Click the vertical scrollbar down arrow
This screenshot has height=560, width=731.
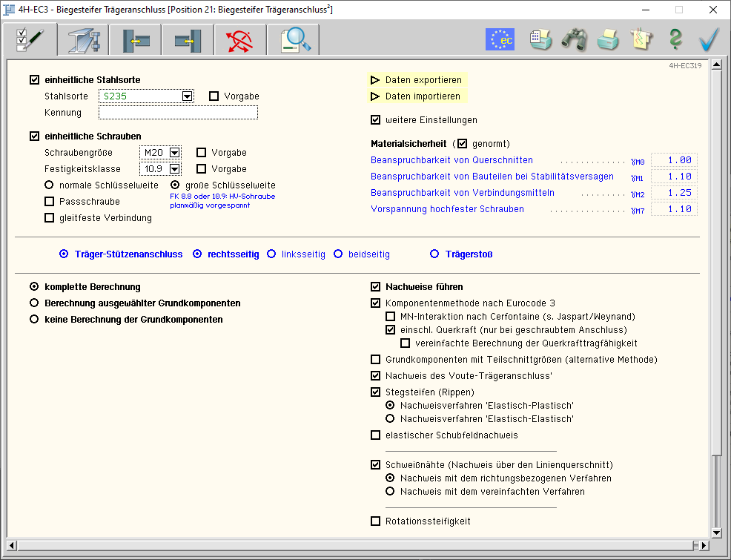pyautogui.click(x=716, y=533)
